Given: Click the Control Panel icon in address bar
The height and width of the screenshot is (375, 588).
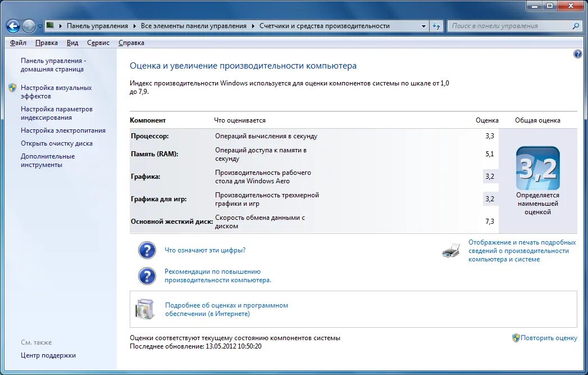Looking at the screenshot, I should click(50, 25).
